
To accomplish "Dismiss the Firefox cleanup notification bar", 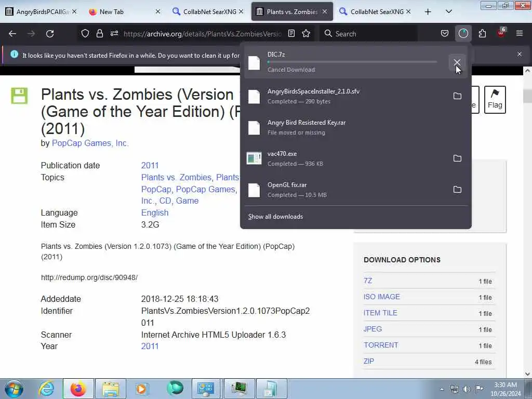I will pyautogui.click(x=520, y=54).
